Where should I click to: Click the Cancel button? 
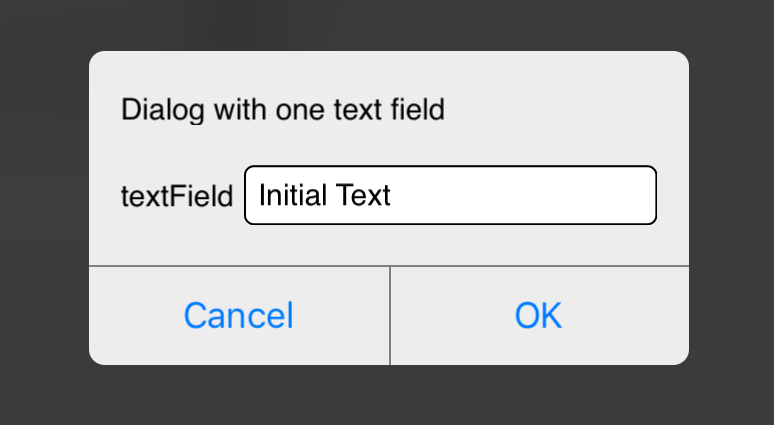238,316
